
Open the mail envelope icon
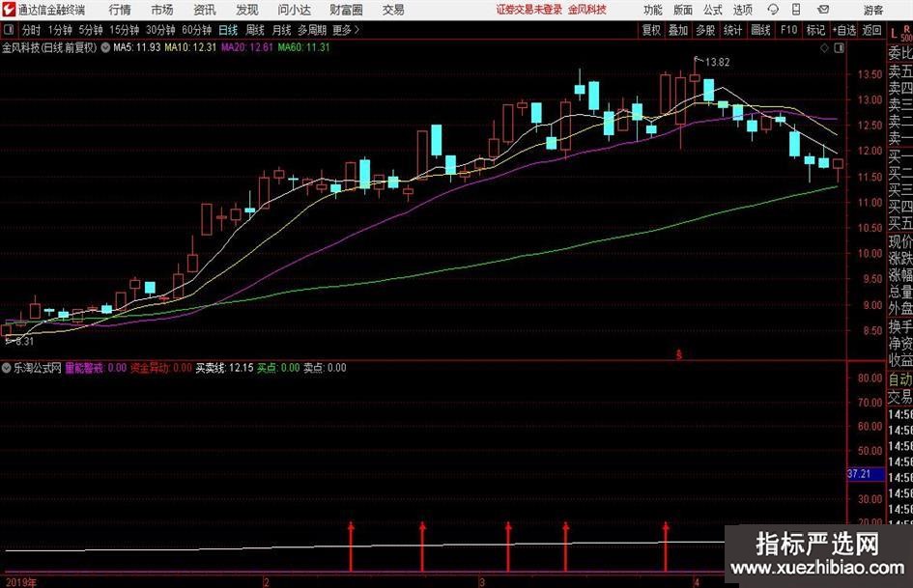[x=823, y=10]
